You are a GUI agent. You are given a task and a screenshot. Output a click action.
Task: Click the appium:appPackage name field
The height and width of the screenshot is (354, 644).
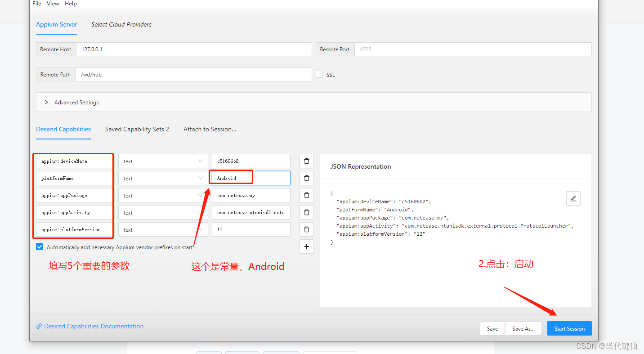[x=74, y=195]
